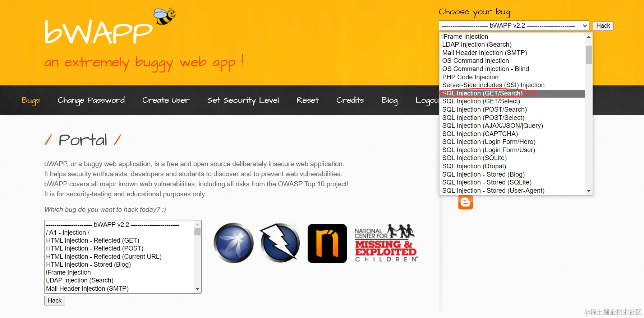This screenshot has width=644, height=318.
Task: Choose Server-Side Includes (SSI) Injection
Action: 512,85
